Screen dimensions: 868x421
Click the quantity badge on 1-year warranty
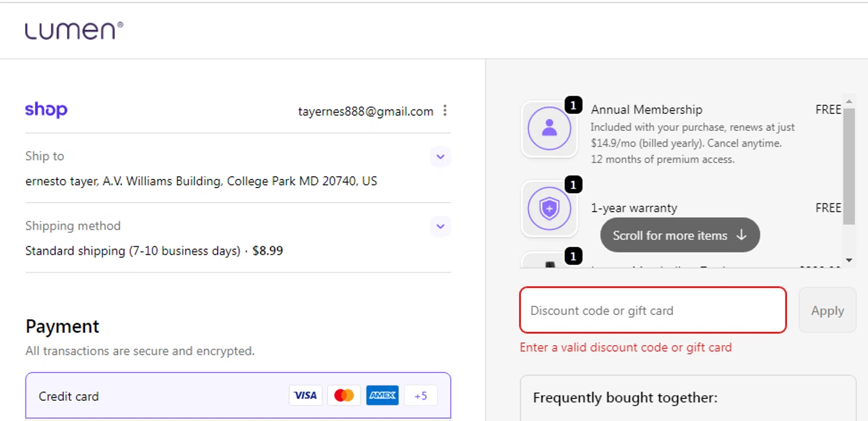point(573,185)
